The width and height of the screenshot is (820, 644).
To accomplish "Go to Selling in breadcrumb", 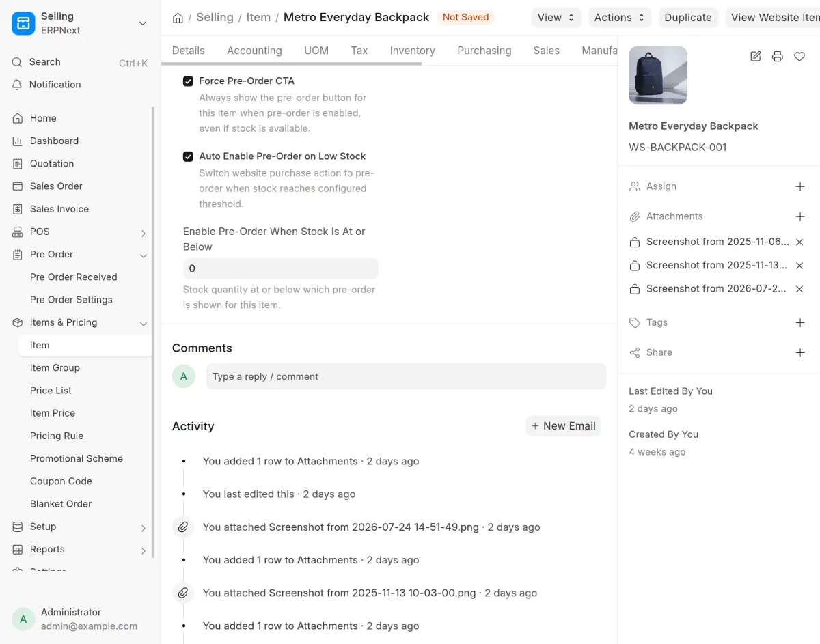I will tap(215, 17).
